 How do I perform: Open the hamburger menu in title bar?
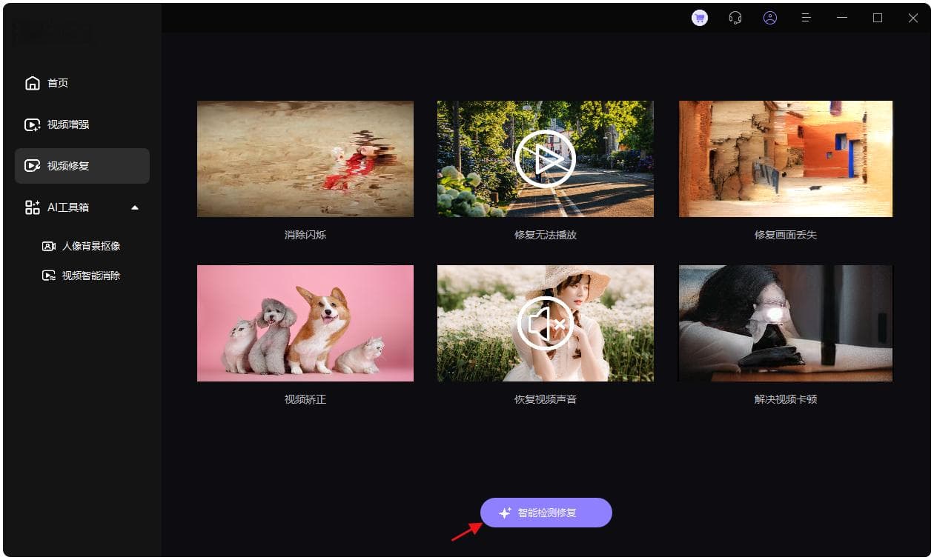click(x=807, y=19)
